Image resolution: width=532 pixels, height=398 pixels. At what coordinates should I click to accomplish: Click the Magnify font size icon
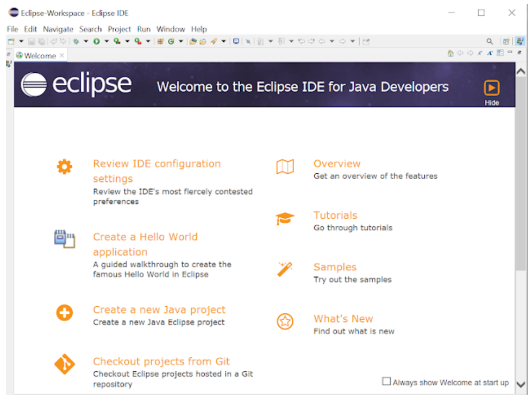(x=490, y=53)
